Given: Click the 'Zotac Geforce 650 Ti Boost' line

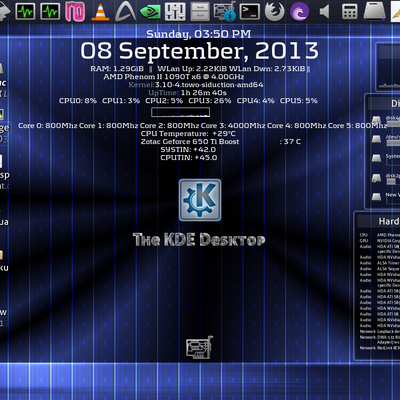Looking at the screenshot, I should click(x=190, y=142).
